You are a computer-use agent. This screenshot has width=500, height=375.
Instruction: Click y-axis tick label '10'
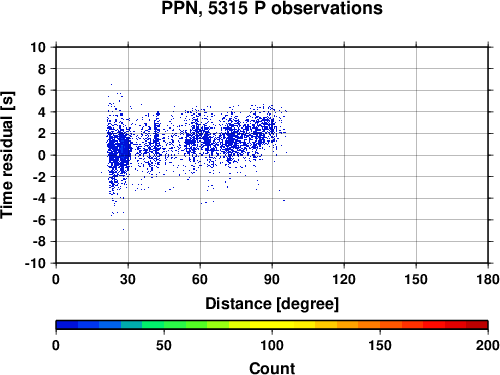[38, 47]
